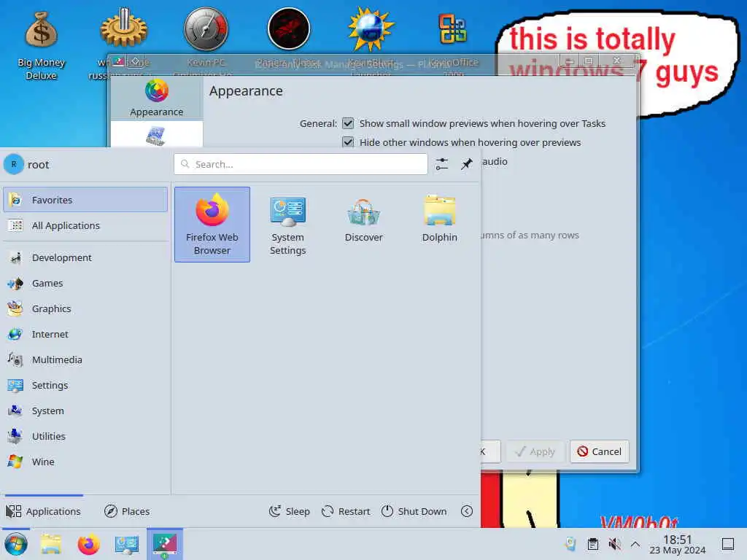747x560 pixels.
Task: Open System Settings taskbar icon
Action: point(126,544)
